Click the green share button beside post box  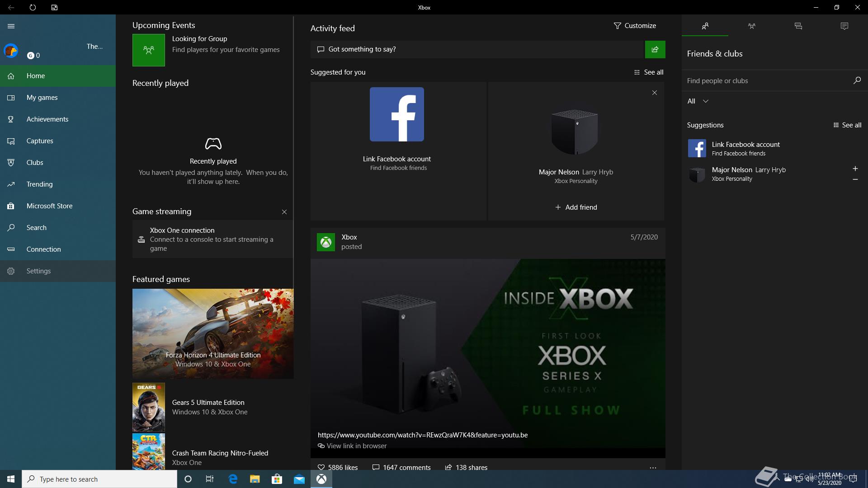(655, 49)
